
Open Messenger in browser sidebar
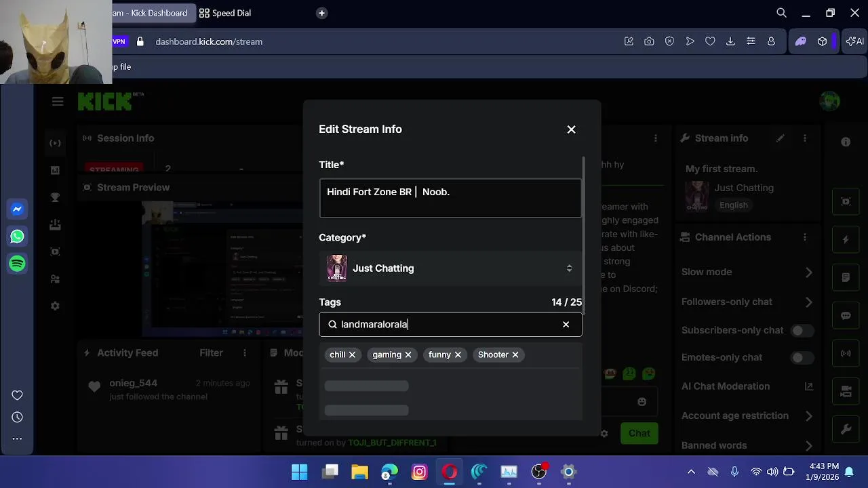point(17,209)
